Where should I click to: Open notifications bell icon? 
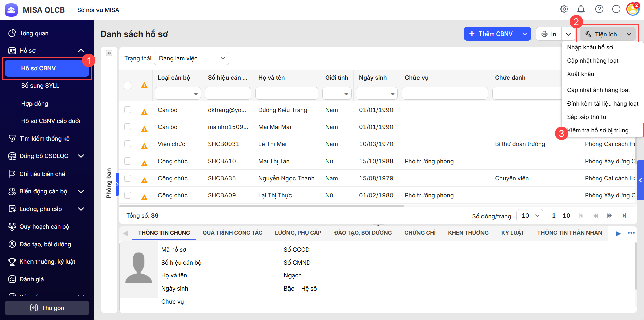point(581,9)
